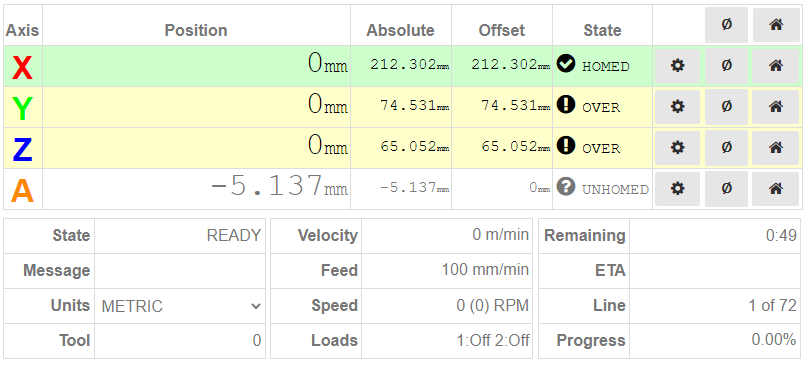Zero the X axis position
Image resolution: width=809 pixels, height=365 pixels.
click(x=726, y=66)
